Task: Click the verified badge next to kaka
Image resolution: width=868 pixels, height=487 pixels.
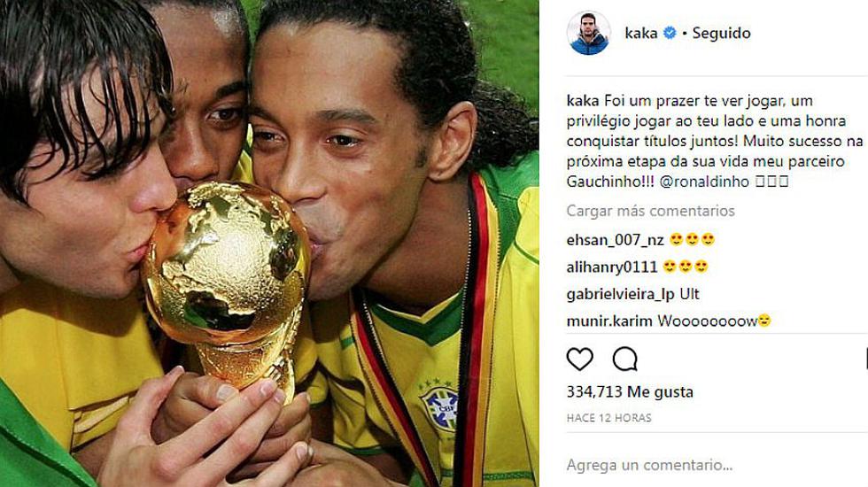Action: click(670, 34)
